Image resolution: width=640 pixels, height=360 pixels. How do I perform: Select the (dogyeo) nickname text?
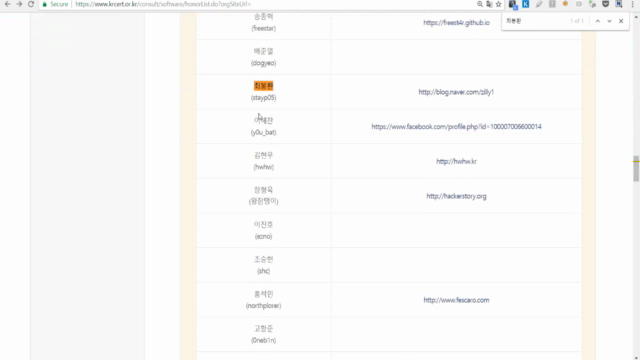point(263,63)
